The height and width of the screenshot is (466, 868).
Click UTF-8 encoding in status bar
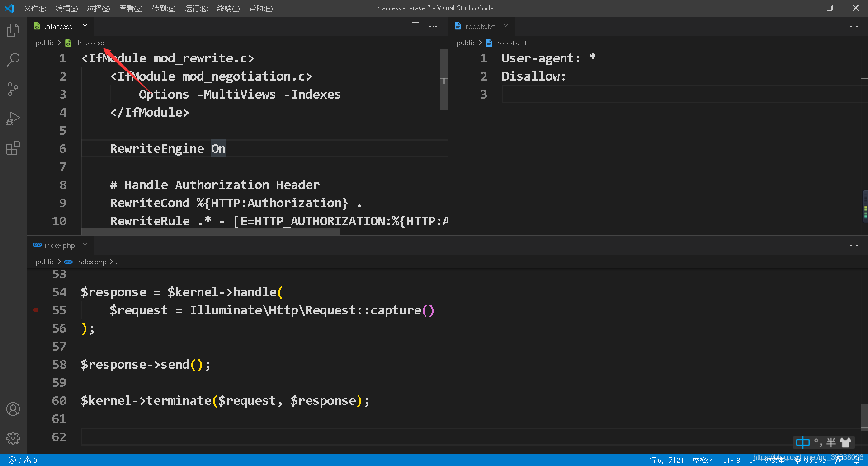coord(731,460)
